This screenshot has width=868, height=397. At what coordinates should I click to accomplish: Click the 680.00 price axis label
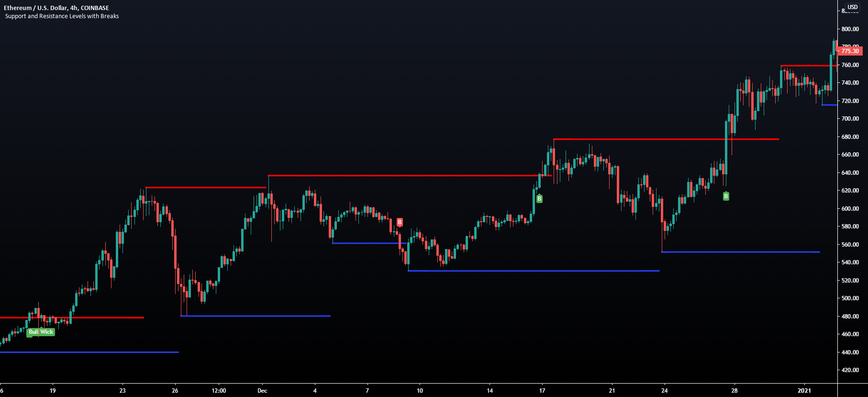click(x=850, y=137)
